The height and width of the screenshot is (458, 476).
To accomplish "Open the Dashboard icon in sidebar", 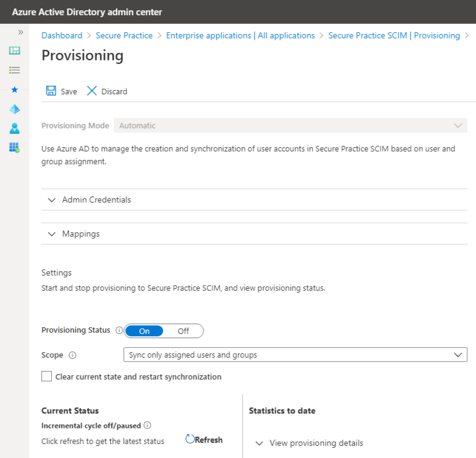I will pos(14,51).
